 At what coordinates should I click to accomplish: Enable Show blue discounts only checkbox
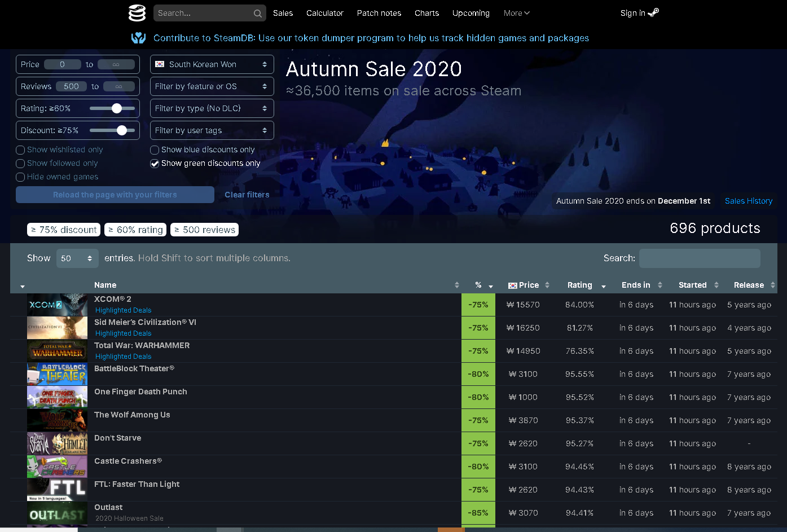pyautogui.click(x=155, y=150)
